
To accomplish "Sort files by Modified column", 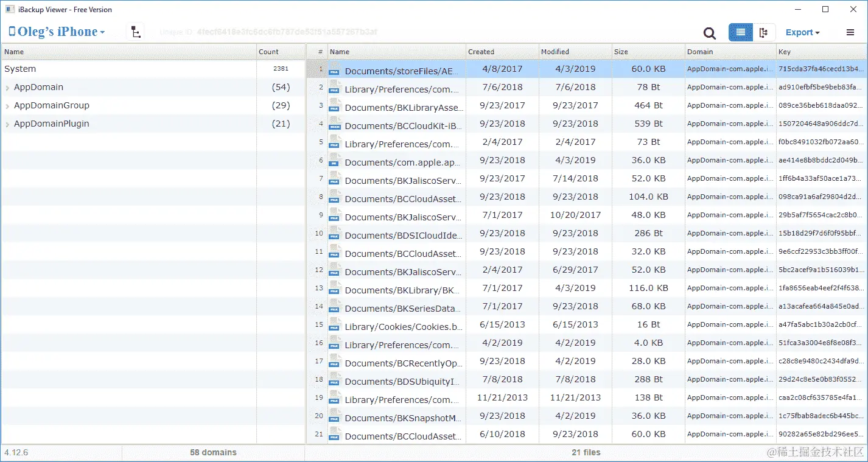I will pos(575,52).
